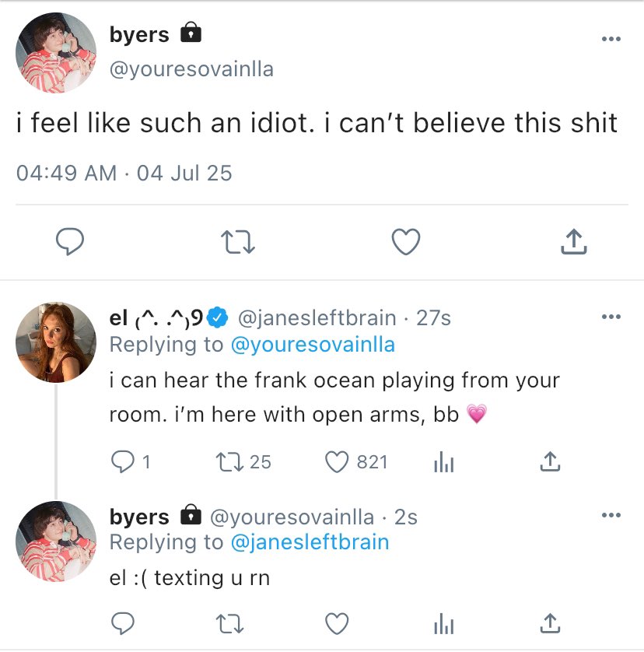Open el's profile picture
The height and width of the screenshot is (652, 644).
click(x=56, y=342)
